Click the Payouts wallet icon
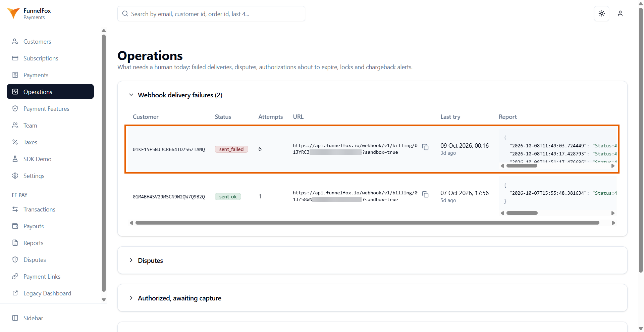Screen dimensions: 644x332 click(15, 226)
